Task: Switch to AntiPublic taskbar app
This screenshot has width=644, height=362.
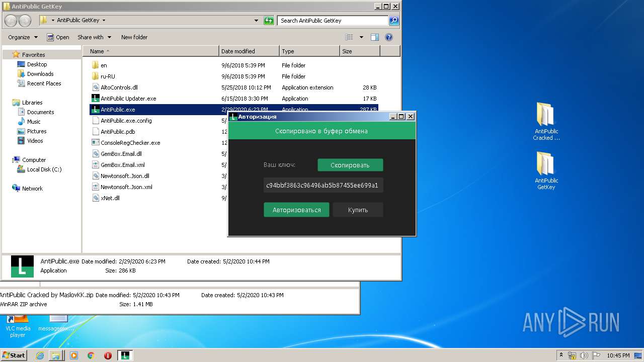Action: (x=125, y=355)
